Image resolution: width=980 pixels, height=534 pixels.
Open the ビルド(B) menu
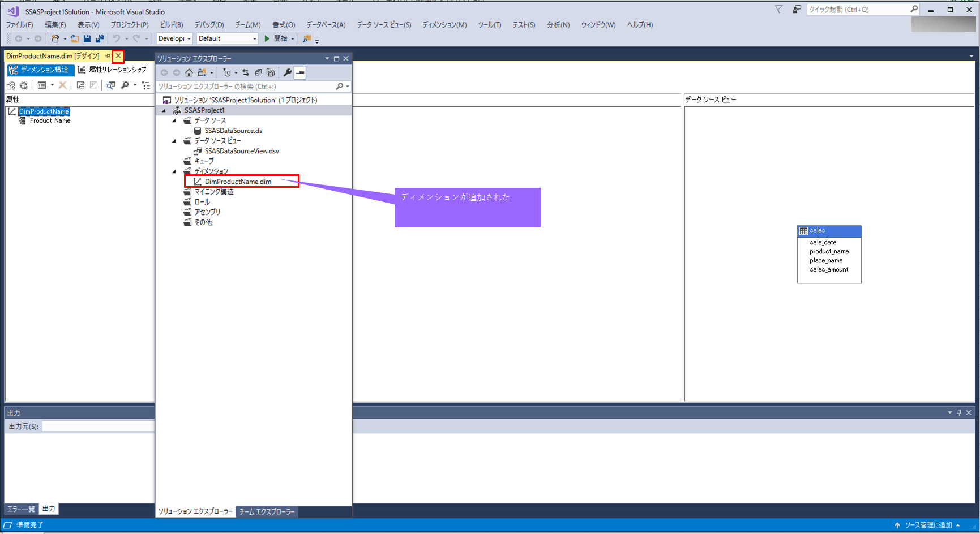pyautogui.click(x=172, y=25)
